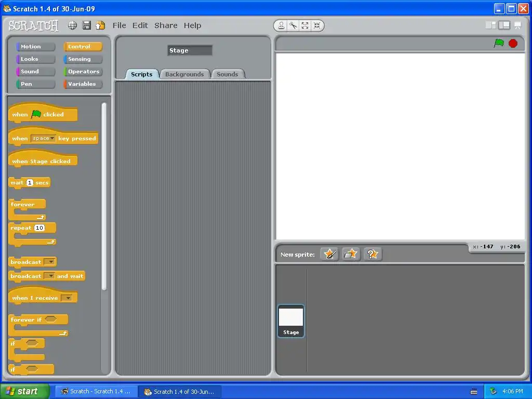Click the Scratch logo

33,25
